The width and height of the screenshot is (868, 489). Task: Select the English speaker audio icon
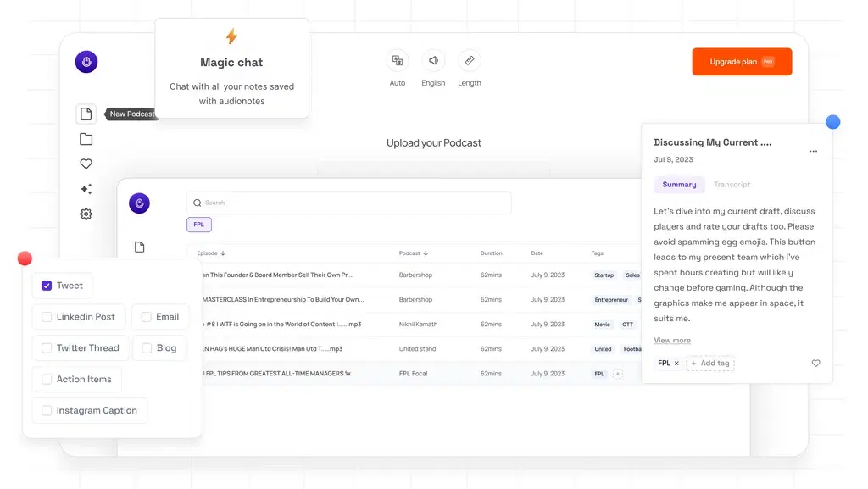tap(433, 61)
